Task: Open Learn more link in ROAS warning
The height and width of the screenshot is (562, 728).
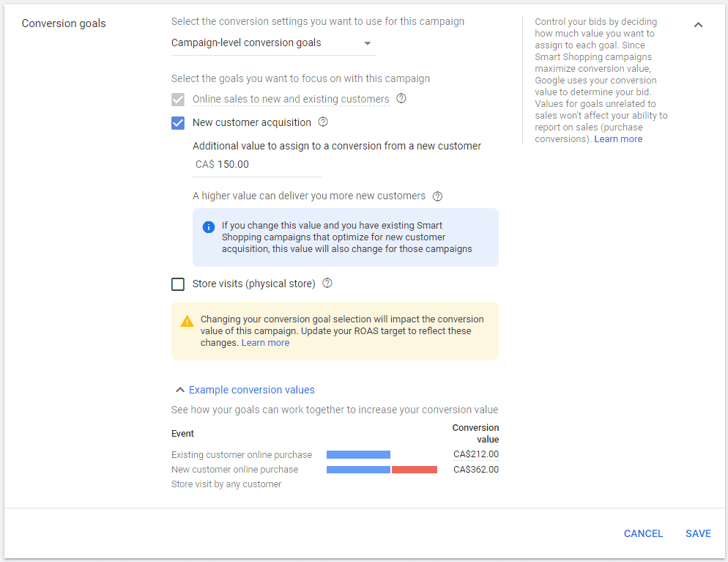Action: tap(265, 343)
